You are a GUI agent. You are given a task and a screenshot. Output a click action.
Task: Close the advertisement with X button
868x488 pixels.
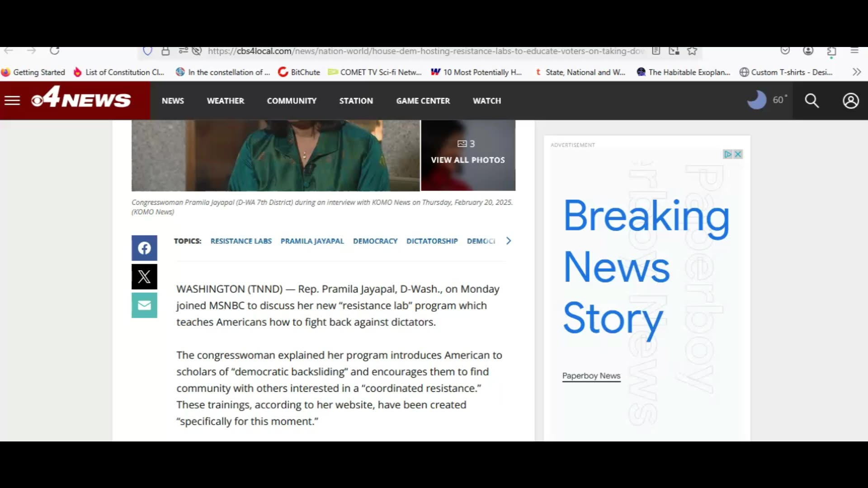click(738, 155)
